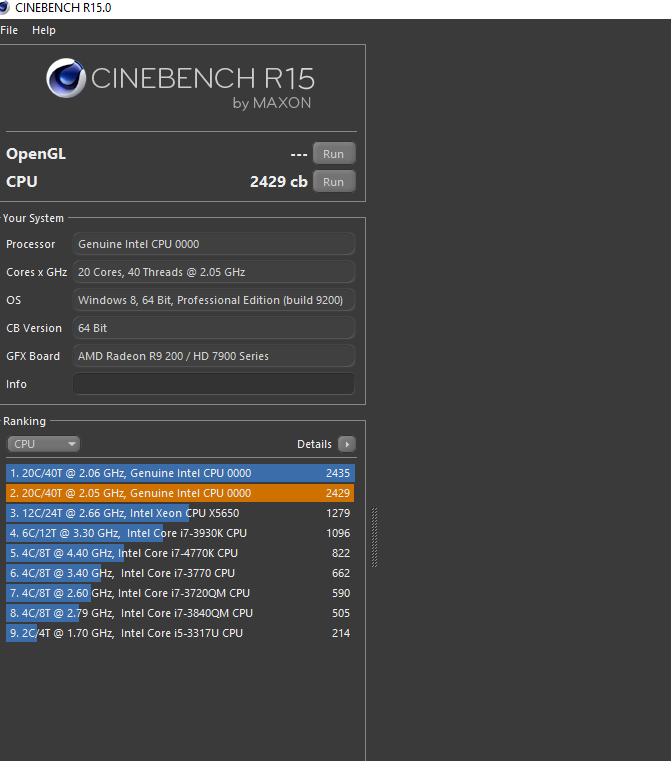Click the score 2435 in ranking

point(338,473)
